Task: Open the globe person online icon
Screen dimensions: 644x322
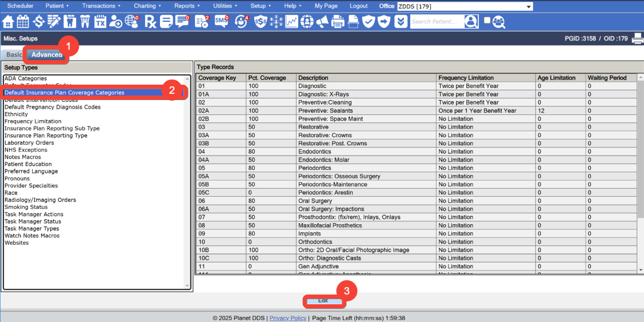Action: coord(306,21)
